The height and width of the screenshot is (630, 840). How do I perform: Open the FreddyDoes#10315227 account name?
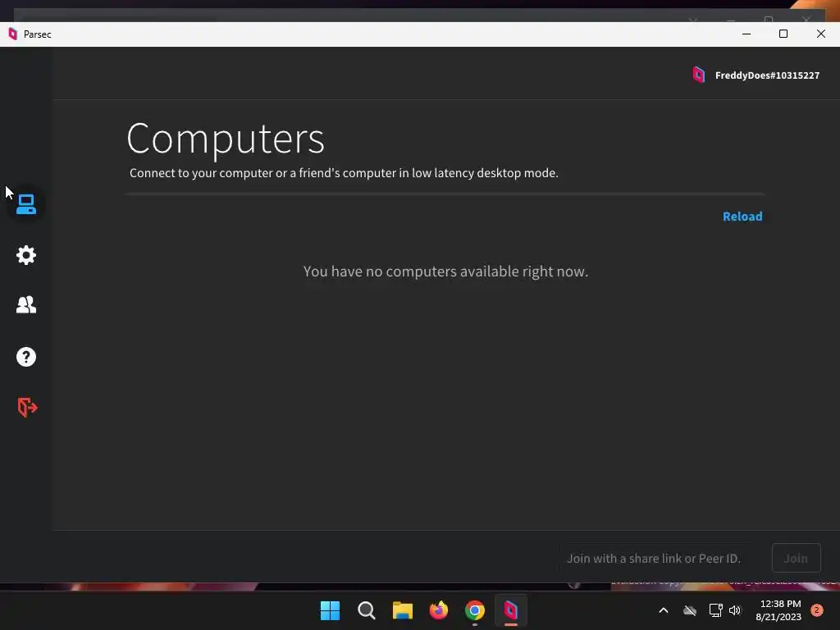767,75
